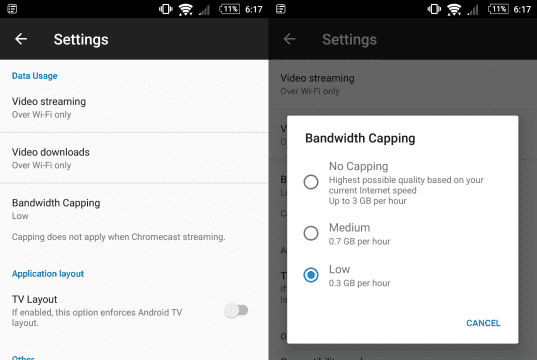Open Video streaming setting on left panel

click(x=134, y=108)
